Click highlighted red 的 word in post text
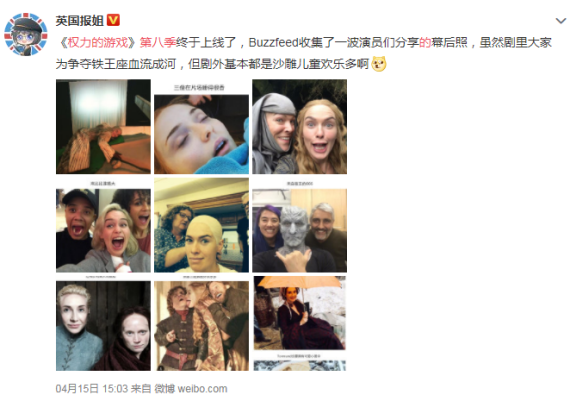The height and width of the screenshot is (401, 570). [x=425, y=43]
